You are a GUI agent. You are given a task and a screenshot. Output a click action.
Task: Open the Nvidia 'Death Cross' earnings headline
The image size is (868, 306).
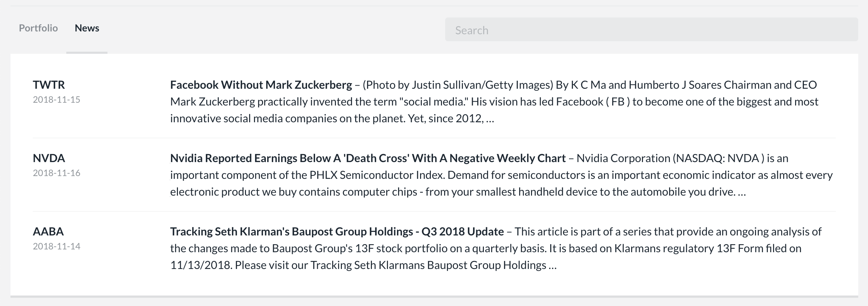368,158
